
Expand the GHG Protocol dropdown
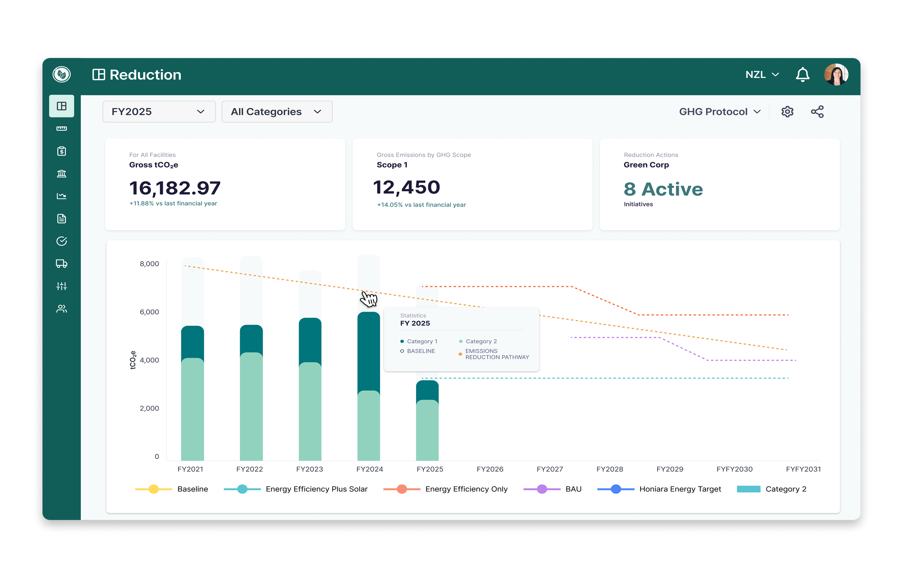(719, 112)
